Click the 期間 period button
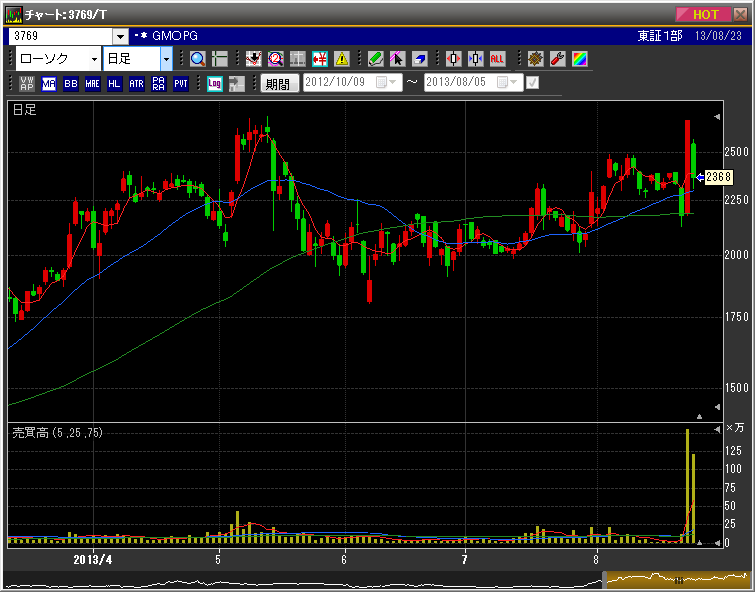This screenshot has height=592, width=755. tap(279, 84)
